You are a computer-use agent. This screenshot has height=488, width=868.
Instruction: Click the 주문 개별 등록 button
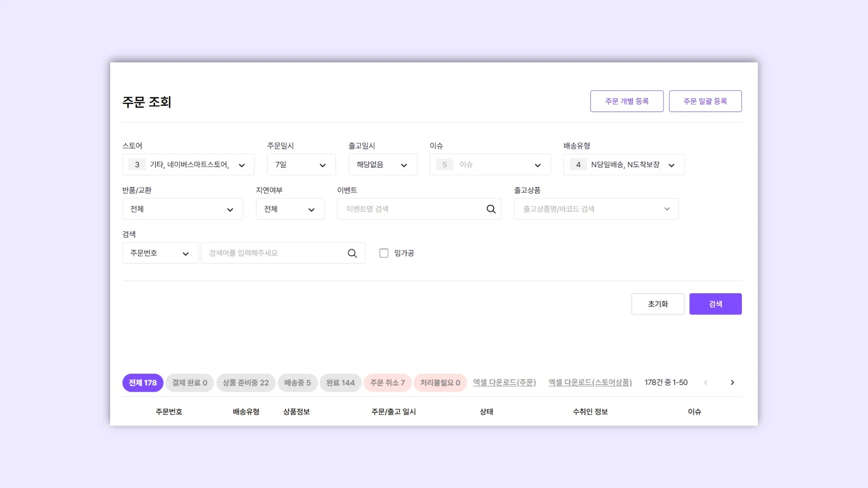[627, 101]
